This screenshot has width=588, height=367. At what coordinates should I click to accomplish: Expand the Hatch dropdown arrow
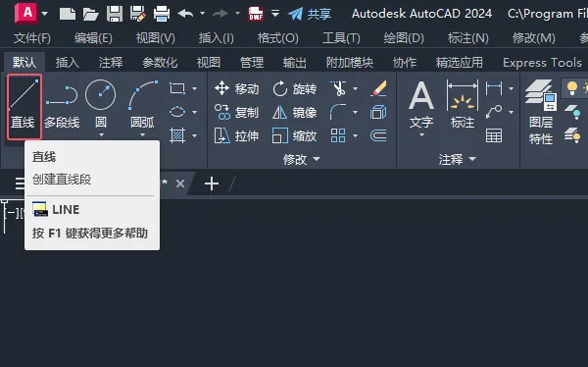tap(195, 135)
